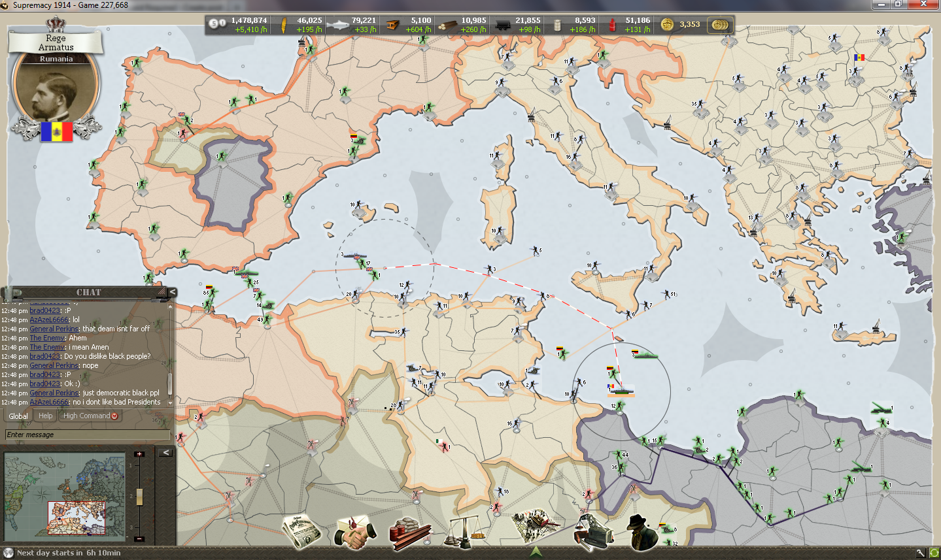Switch to the Help chat tab
The height and width of the screenshot is (560, 941).
coord(46,416)
